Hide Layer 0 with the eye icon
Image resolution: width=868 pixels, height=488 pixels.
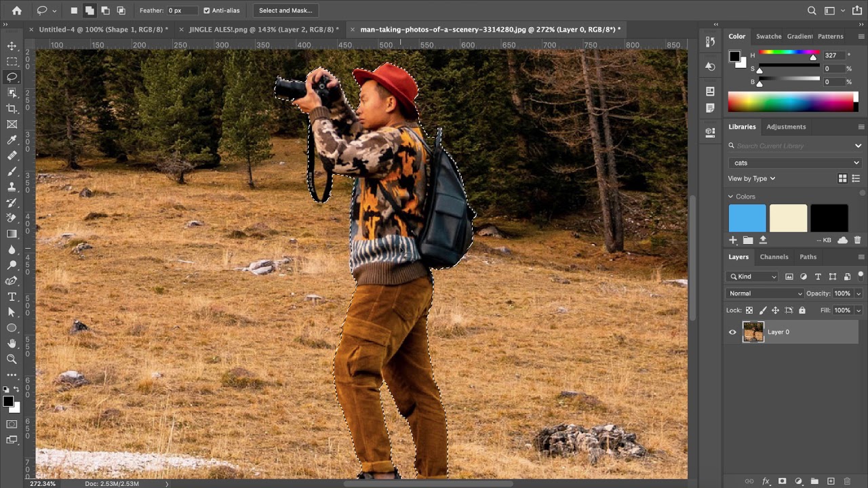732,332
